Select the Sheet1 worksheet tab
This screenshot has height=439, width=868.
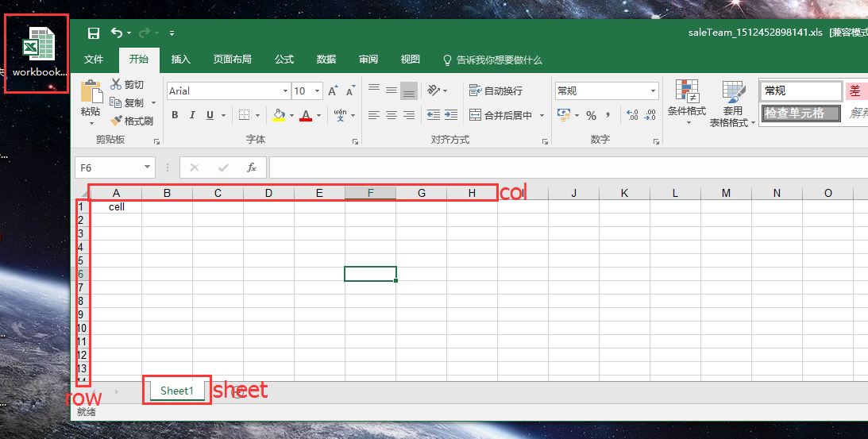[176, 391]
